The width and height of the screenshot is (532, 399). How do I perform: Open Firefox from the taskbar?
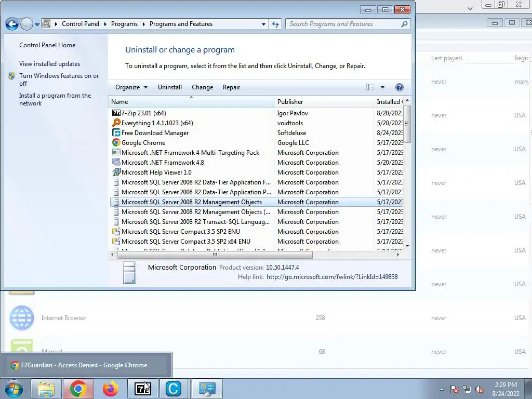click(111, 389)
